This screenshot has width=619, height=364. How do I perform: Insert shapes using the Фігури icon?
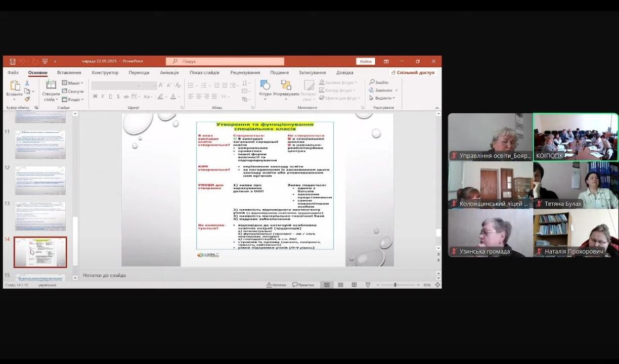(265, 85)
